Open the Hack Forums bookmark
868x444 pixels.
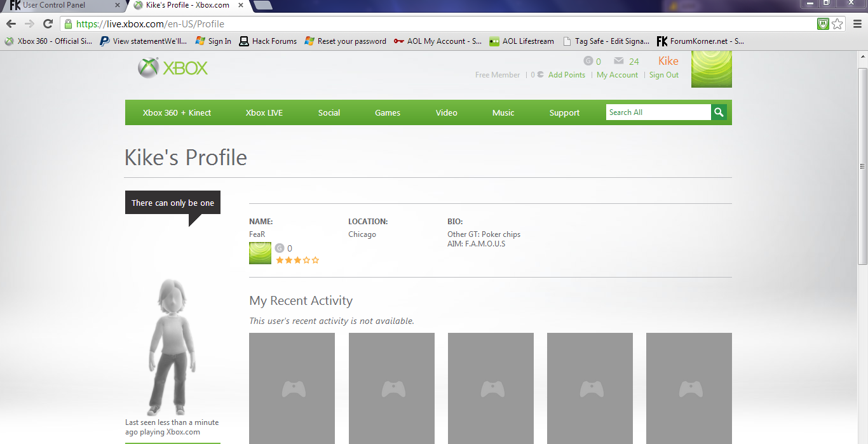point(268,41)
